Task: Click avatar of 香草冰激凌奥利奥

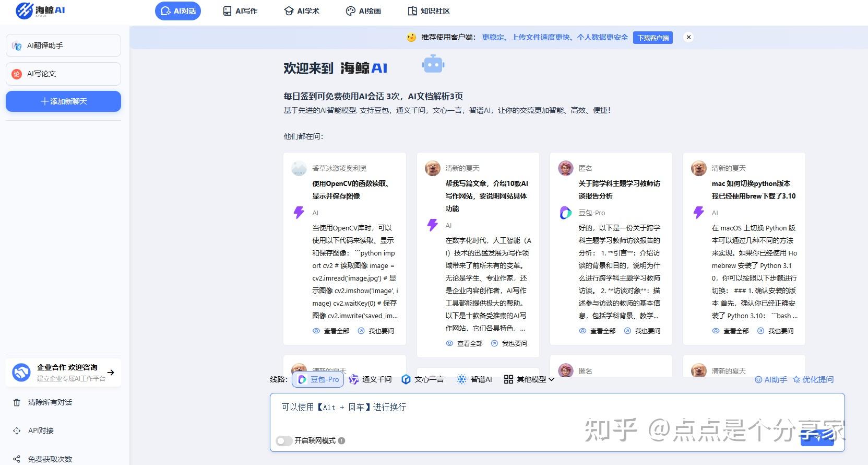Action: pyautogui.click(x=299, y=168)
